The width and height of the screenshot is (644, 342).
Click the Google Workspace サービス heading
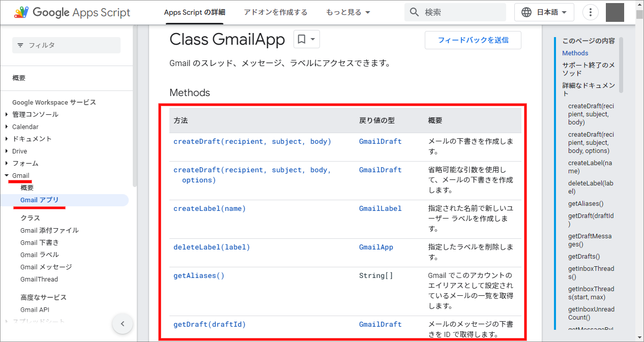54,102
